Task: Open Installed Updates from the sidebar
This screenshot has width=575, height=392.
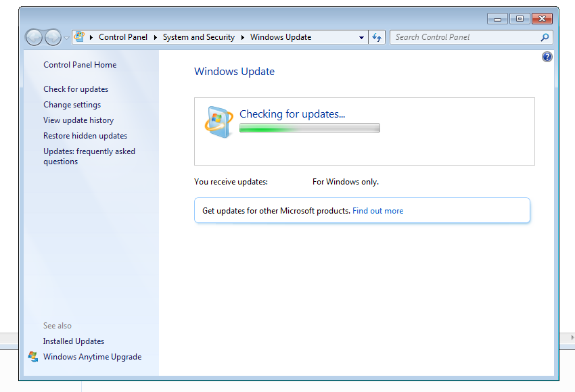Action: tap(73, 341)
